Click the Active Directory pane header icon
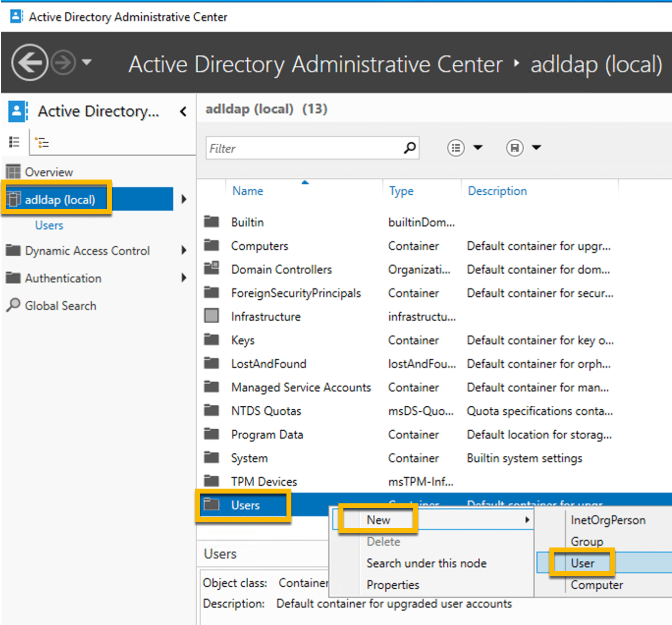 coord(18,111)
